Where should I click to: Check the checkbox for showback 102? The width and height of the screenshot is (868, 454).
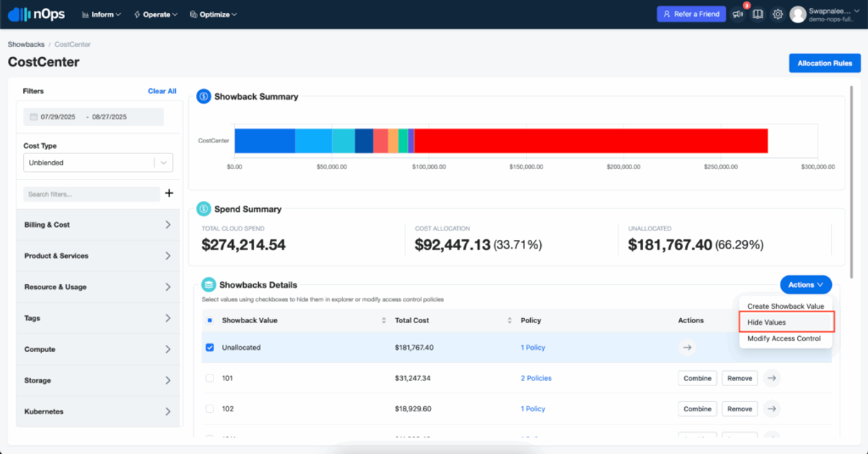point(210,408)
